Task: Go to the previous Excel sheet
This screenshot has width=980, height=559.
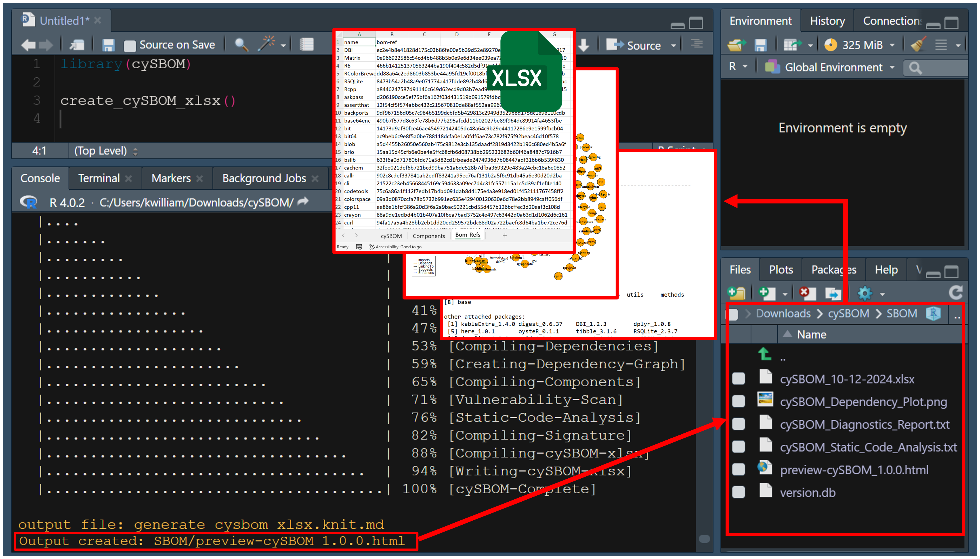Action: point(343,235)
